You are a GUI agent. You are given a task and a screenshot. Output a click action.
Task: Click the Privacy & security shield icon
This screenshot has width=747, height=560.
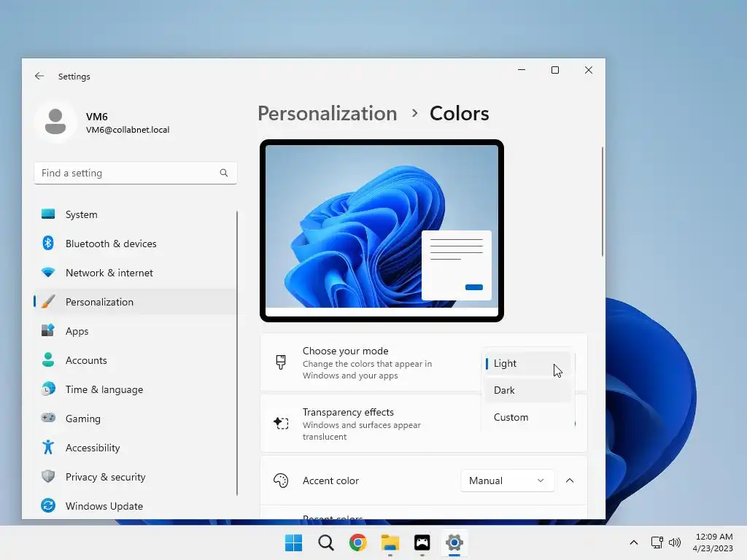pos(48,476)
